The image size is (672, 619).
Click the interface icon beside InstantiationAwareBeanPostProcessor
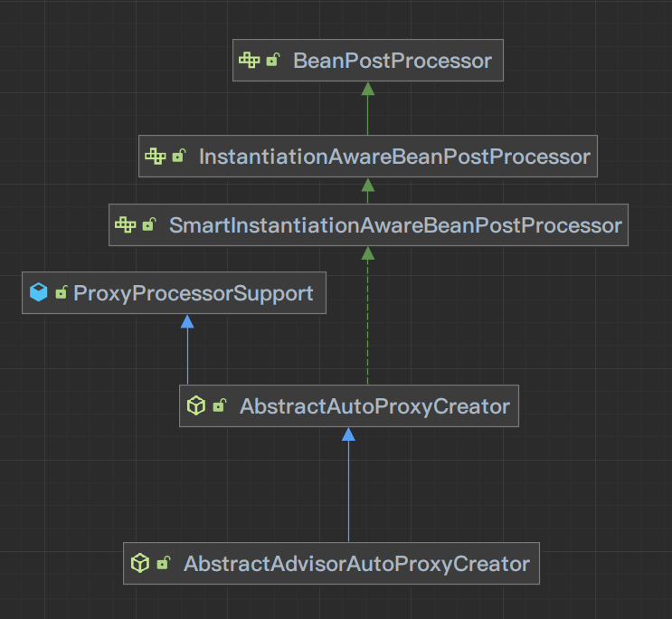(x=155, y=157)
